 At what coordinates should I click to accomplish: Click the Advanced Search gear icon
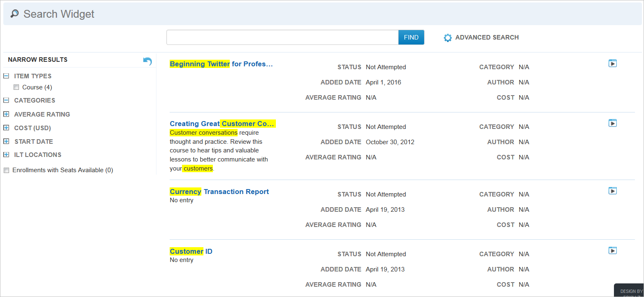click(448, 38)
